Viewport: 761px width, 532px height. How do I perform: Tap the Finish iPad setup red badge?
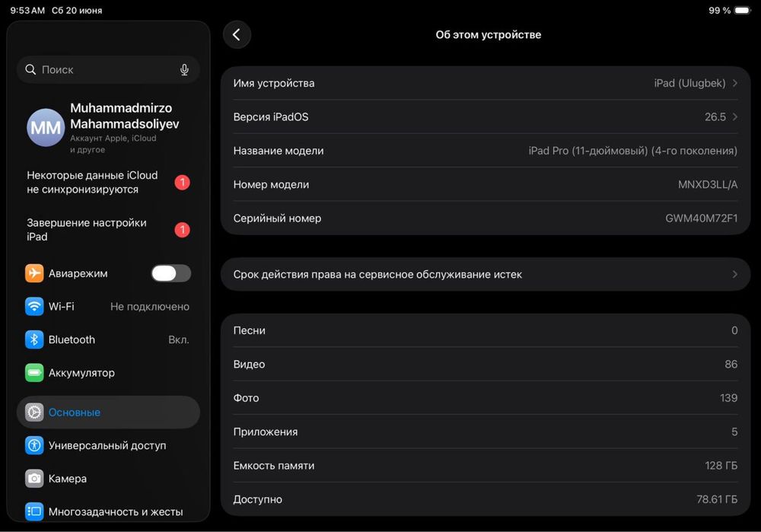(183, 230)
